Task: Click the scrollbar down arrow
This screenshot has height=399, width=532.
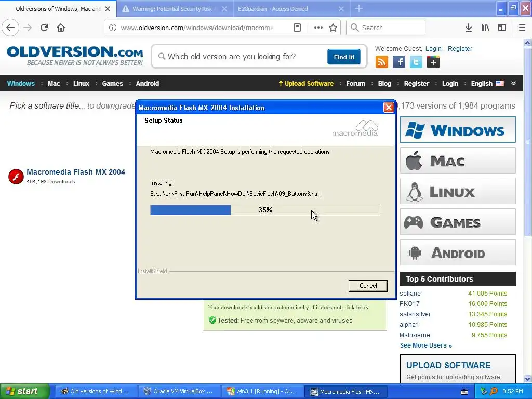Action: 527,379
